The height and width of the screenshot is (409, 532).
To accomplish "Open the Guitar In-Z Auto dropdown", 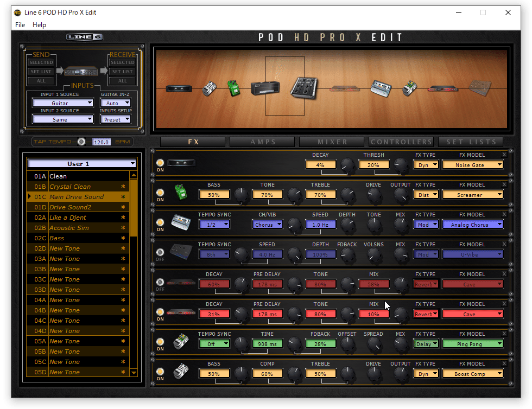I will pos(115,103).
